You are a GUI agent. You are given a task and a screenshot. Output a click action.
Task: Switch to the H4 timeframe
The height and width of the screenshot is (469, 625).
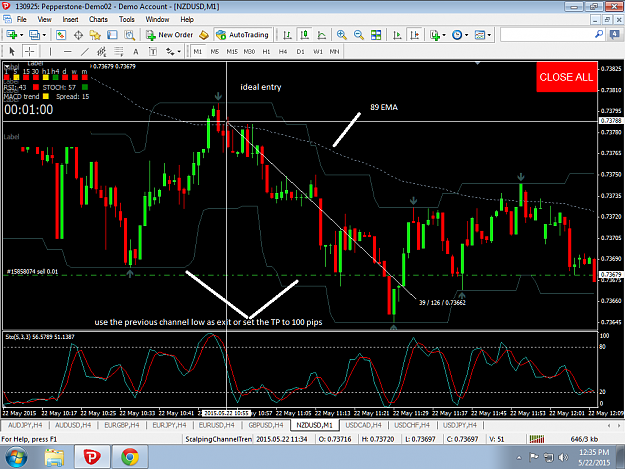(283, 51)
